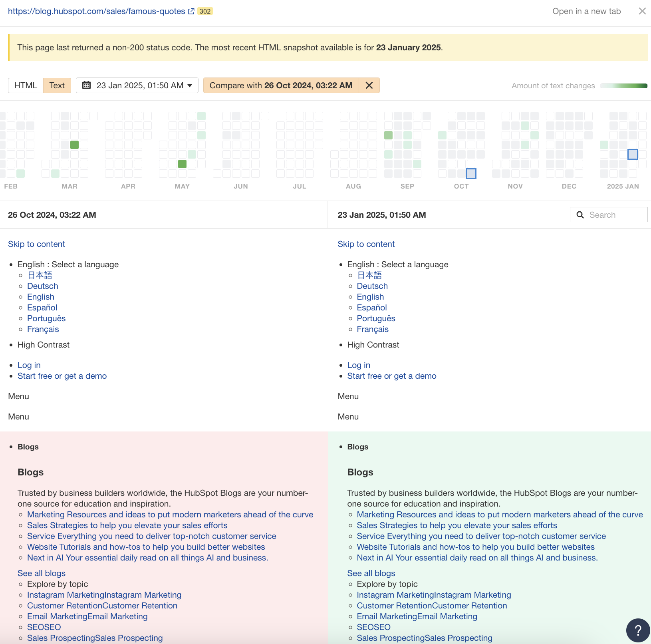Click See all blogs in right pane
Screen dimensions: 651x644
[371, 573]
